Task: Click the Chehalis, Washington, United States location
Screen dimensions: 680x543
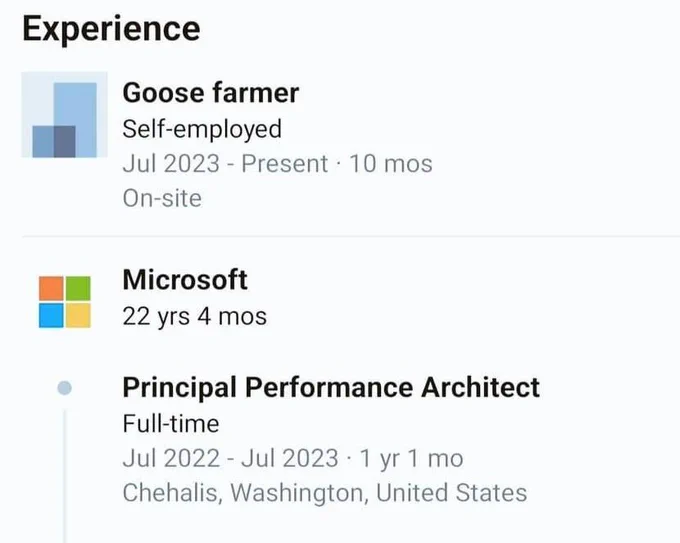Action: point(324,493)
